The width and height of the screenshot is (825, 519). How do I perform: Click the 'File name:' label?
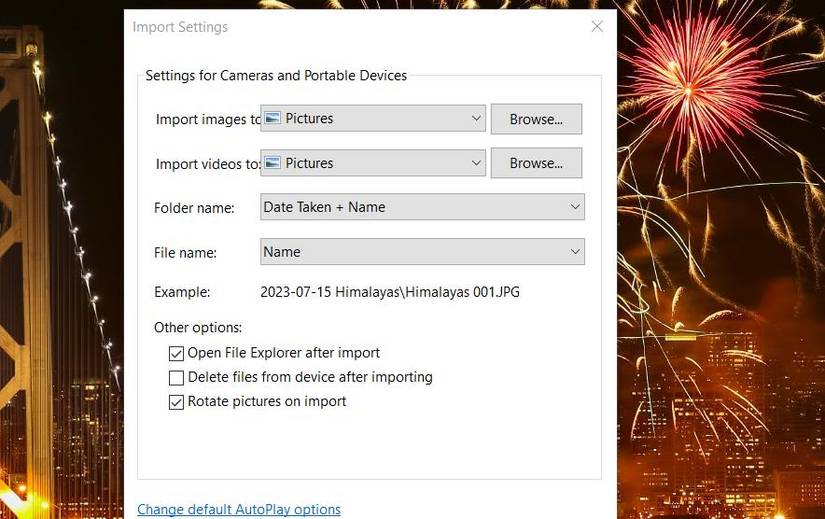pyautogui.click(x=185, y=253)
